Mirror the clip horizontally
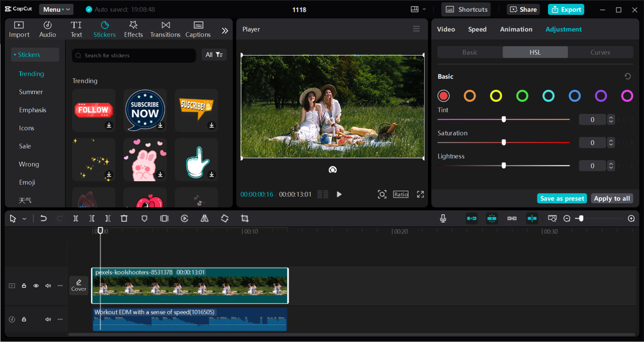Viewport: 644px width, 342px height. point(204,218)
